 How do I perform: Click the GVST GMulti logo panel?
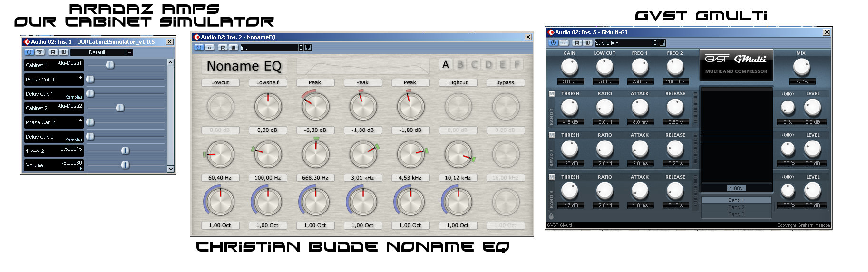click(x=736, y=64)
